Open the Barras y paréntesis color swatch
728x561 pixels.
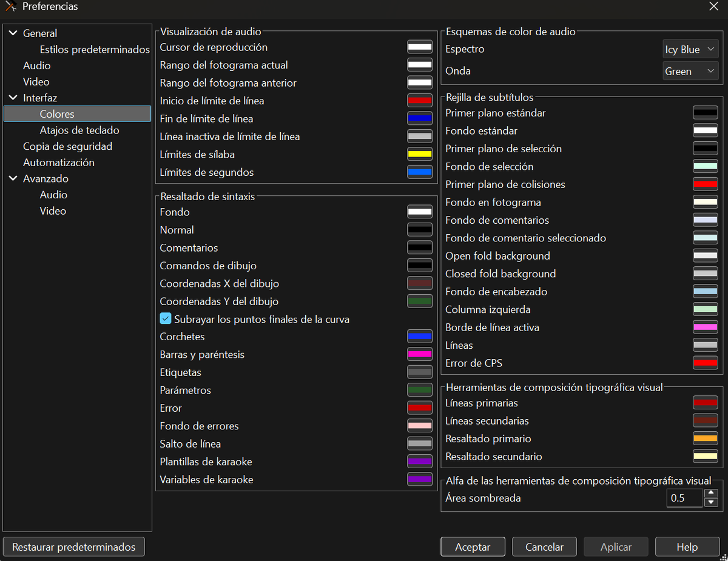coord(420,355)
